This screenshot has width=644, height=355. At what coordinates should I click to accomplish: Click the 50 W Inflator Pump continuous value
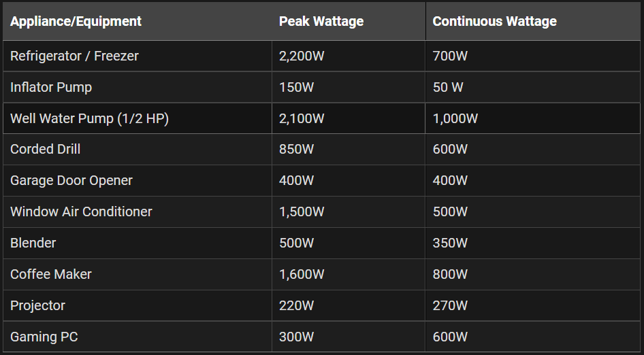pyautogui.click(x=448, y=87)
